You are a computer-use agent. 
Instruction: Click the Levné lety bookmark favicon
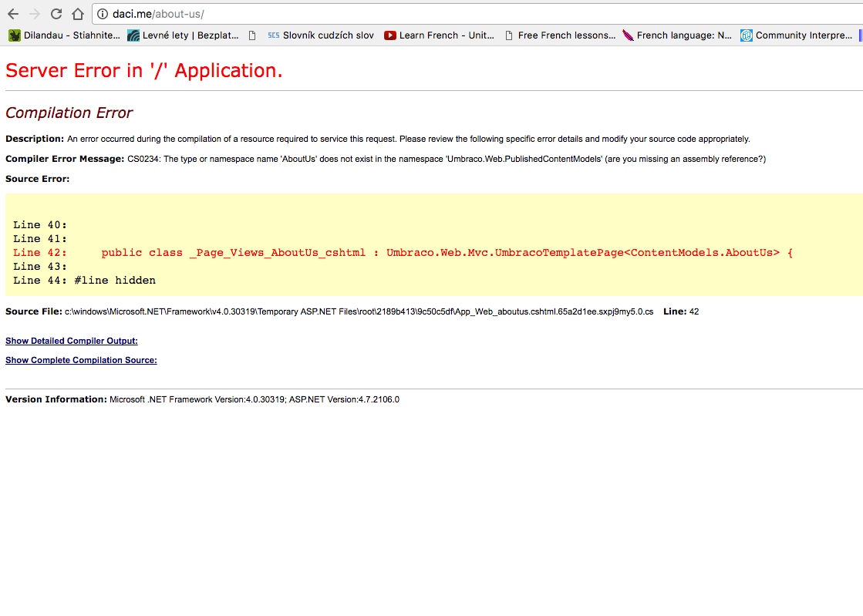click(133, 35)
